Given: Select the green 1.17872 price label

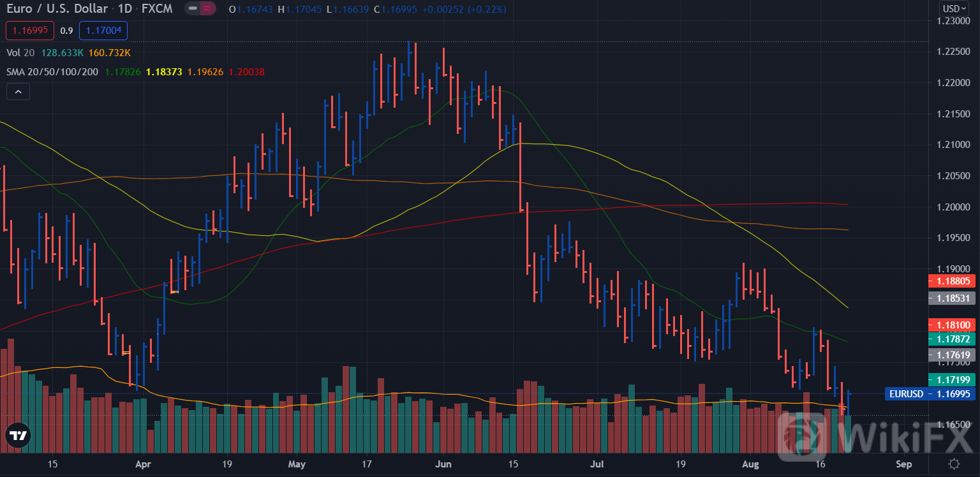Looking at the screenshot, I should [x=953, y=339].
